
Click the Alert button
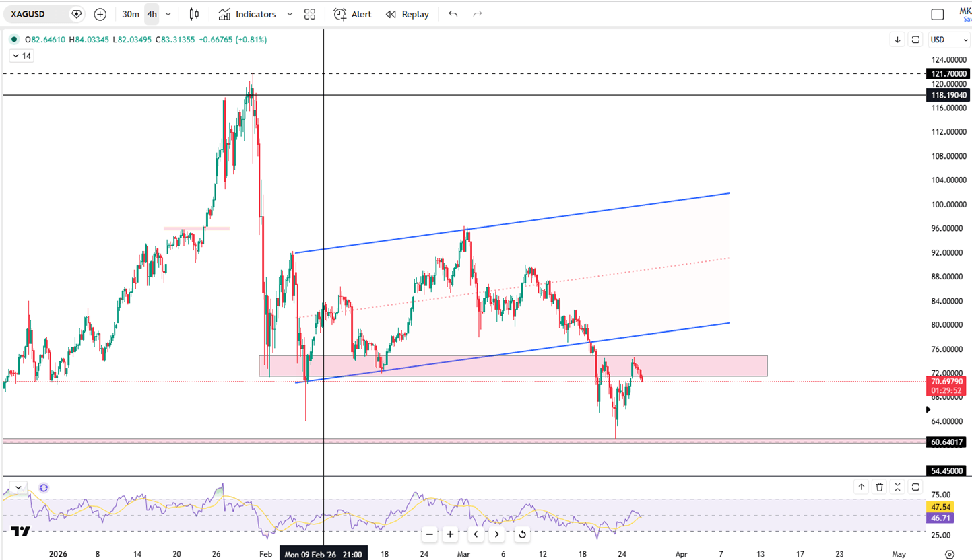pyautogui.click(x=353, y=14)
